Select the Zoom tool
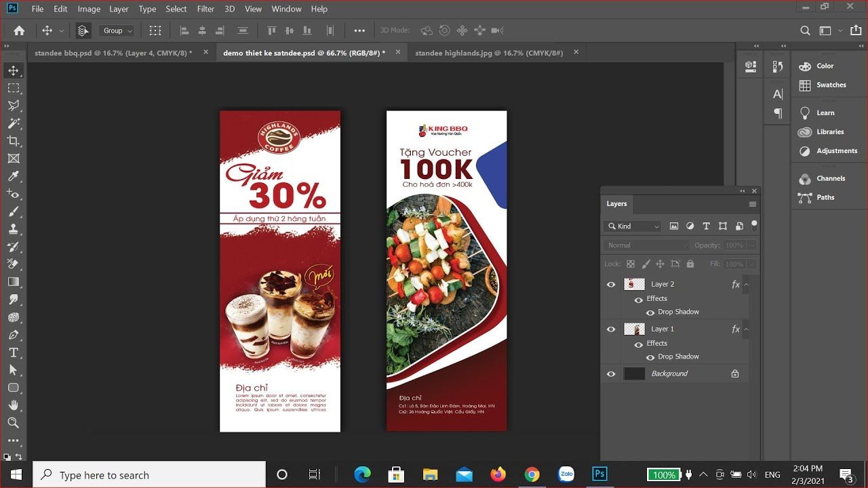Viewport: 868px width, 488px height. (x=13, y=423)
